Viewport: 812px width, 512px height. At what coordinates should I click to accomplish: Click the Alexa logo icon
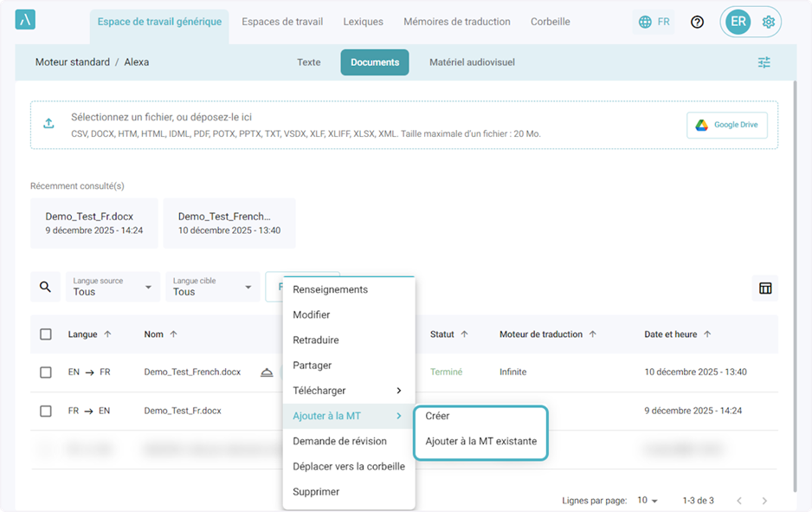coord(26,22)
